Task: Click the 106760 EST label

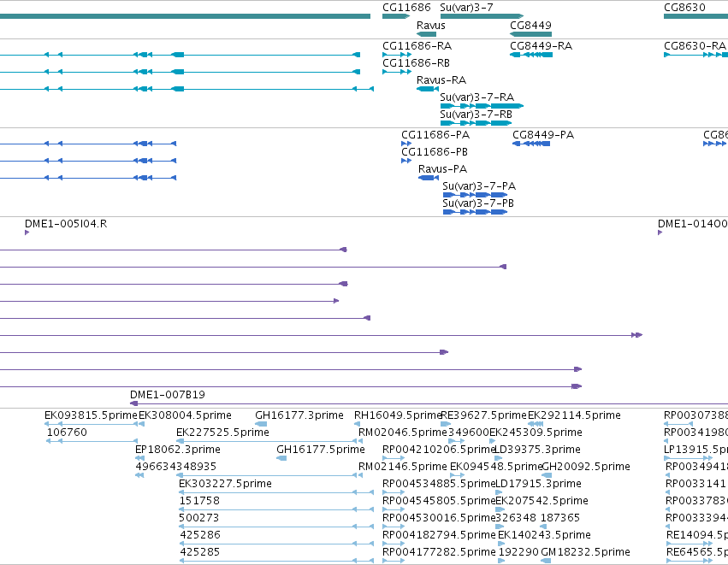Action: (67, 433)
